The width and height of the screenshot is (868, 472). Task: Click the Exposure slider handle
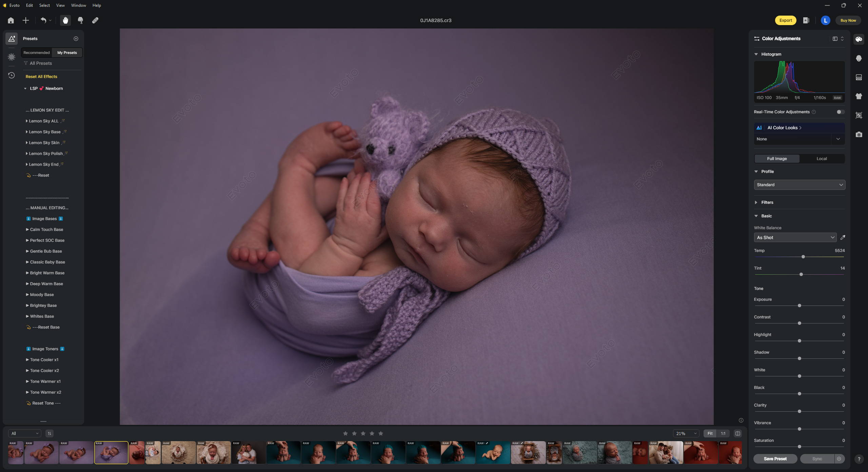(799, 306)
